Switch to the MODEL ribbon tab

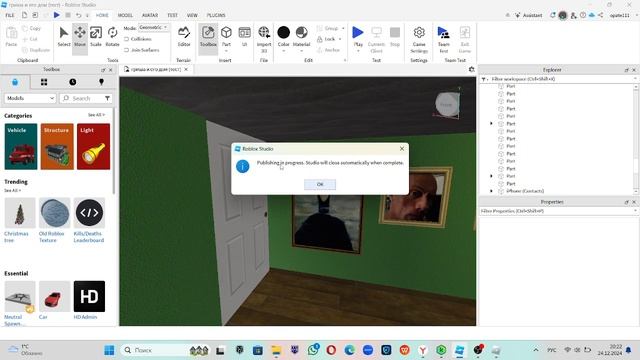click(x=125, y=15)
